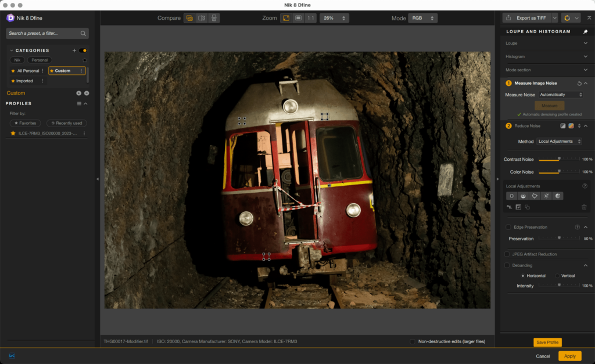Open Profiles list view menu icon
Screen dimensions: 595x364
pyautogui.click(x=79, y=103)
